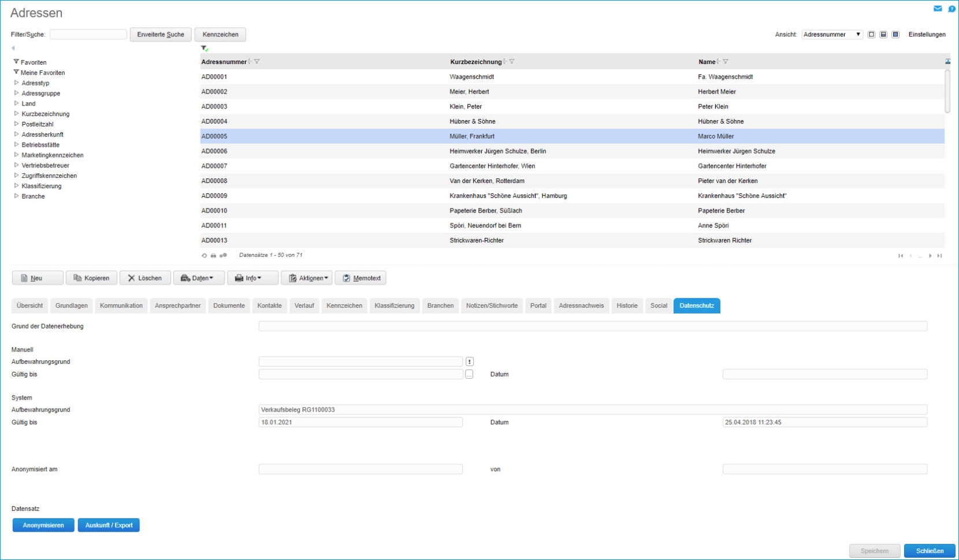Switch to the split view layout
The height and width of the screenshot is (560, 959).
click(883, 35)
